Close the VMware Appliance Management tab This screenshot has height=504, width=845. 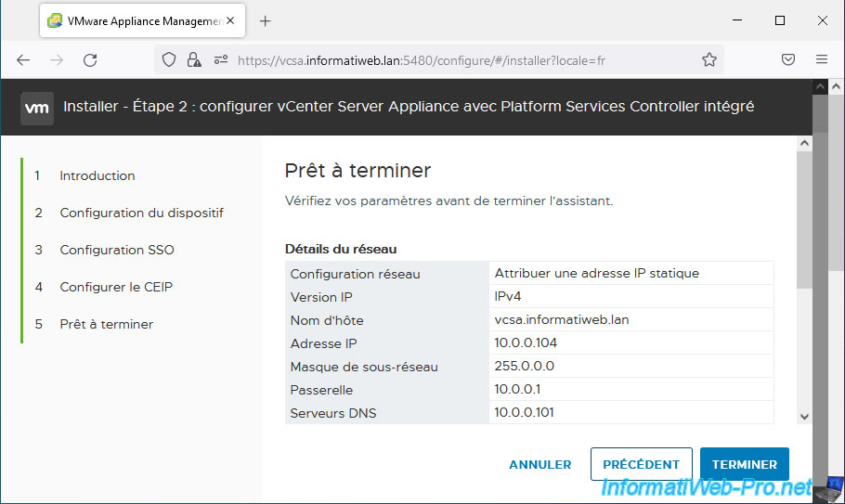(230, 20)
